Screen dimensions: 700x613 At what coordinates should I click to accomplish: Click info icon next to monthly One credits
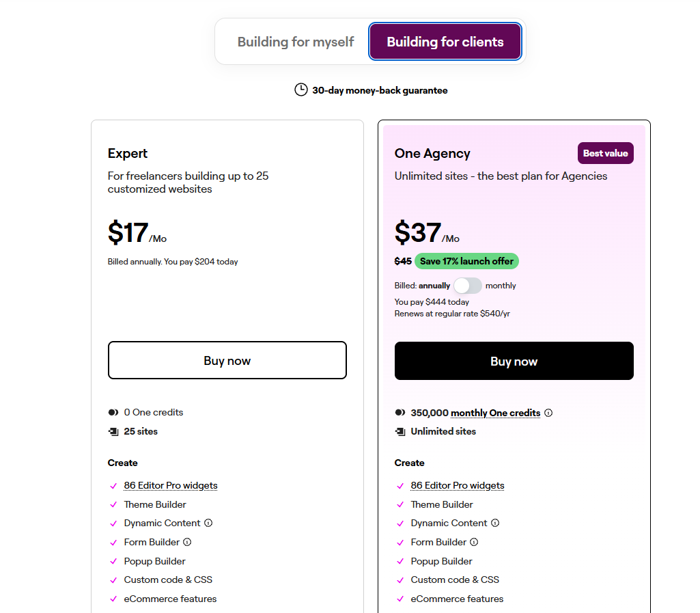tap(548, 413)
